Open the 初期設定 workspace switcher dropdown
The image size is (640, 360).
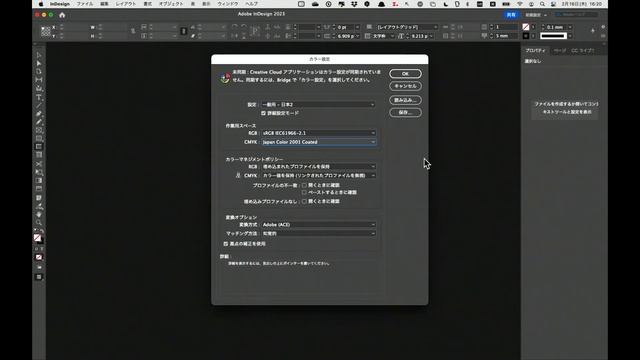pyautogui.click(x=536, y=15)
